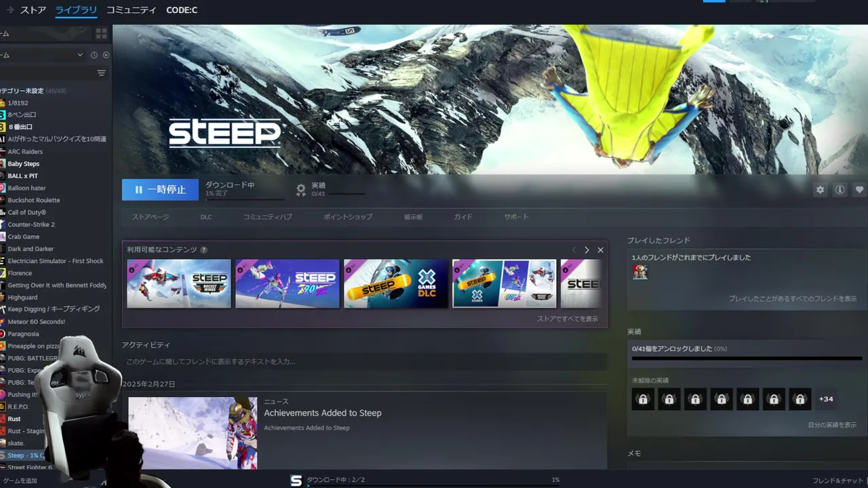The height and width of the screenshot is (488, 868).
Task: Select Meteor 60 Seconds! in game list
Action: 37,322
